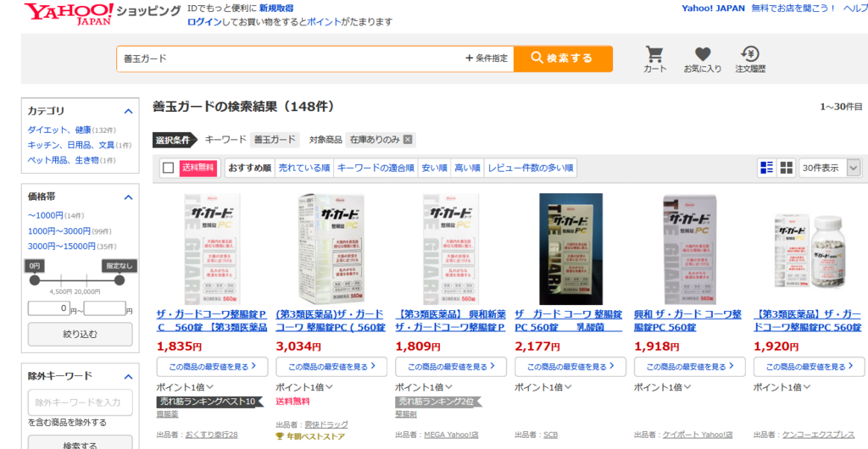Filter price range 1000円～3000円
868x449 pixels.
pyautogui.click(x=59, y=230)
